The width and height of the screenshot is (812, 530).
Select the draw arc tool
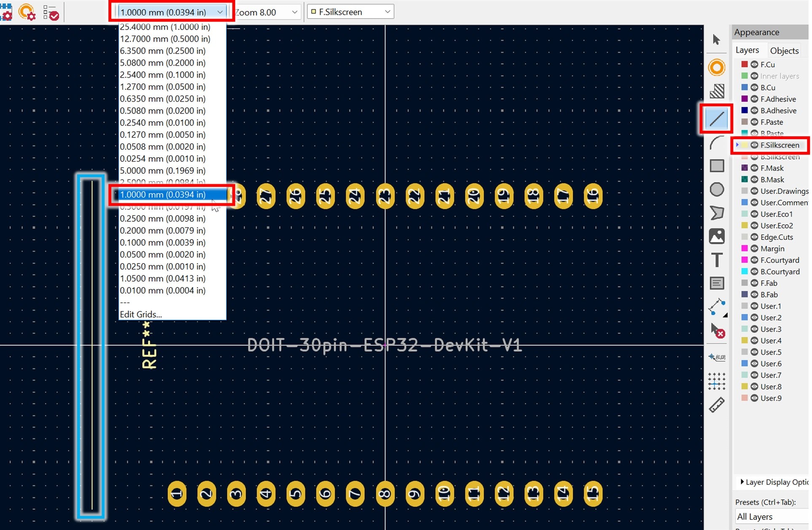click(716, 143)
